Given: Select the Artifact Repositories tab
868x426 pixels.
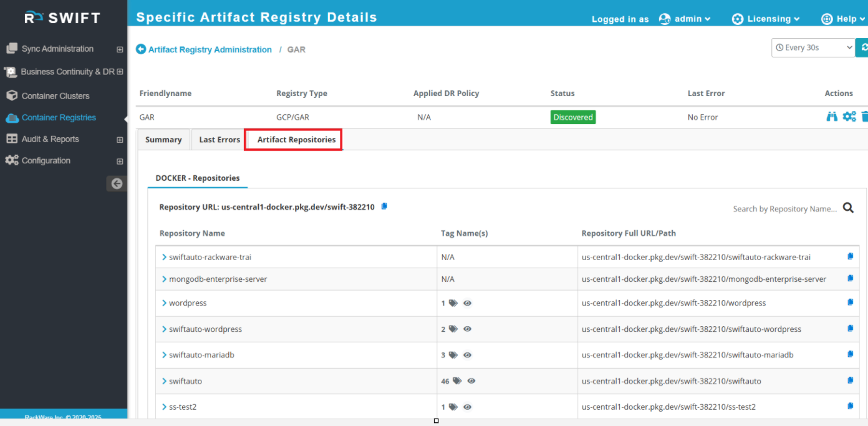Looking at the screenshot, I should (x=296, y=140).
